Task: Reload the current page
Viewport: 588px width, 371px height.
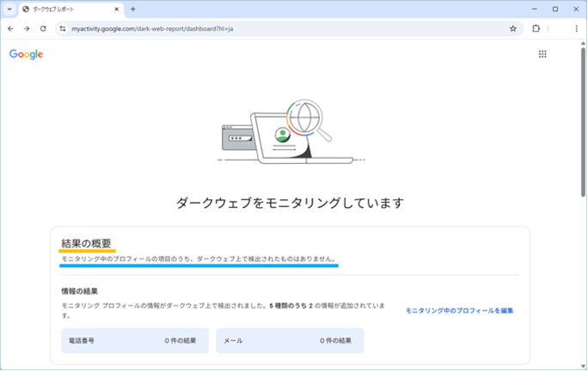Action: pyautogui.click(x=43, y=28)
